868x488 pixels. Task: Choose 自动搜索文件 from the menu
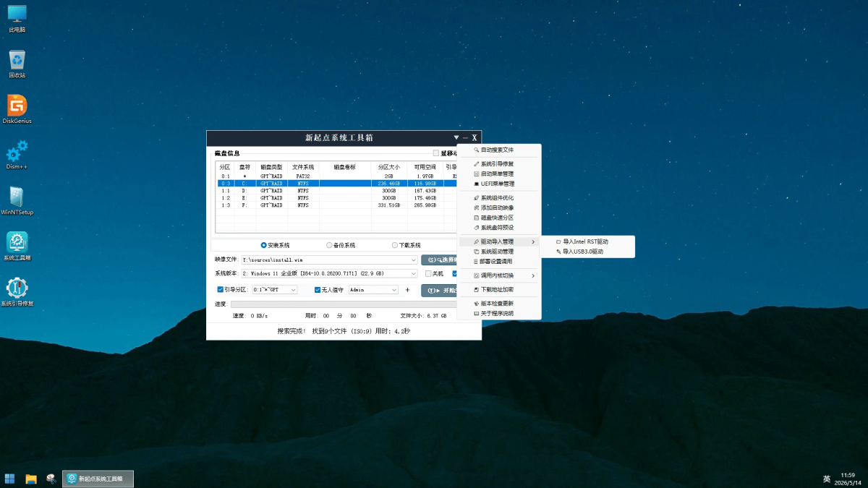coord(499,150)
